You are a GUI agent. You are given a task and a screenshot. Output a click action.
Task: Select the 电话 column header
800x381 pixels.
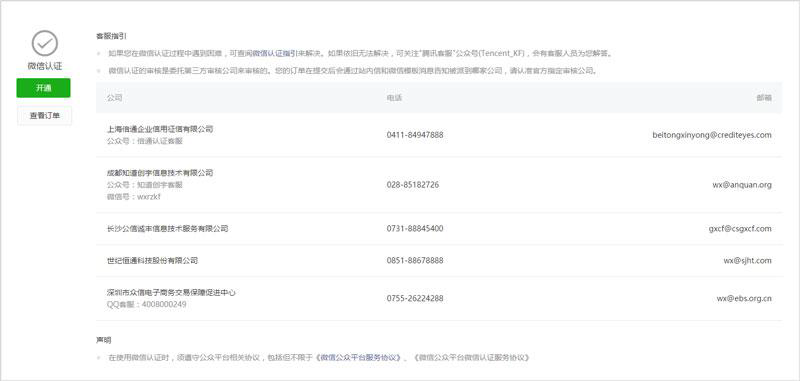[394, 97]
